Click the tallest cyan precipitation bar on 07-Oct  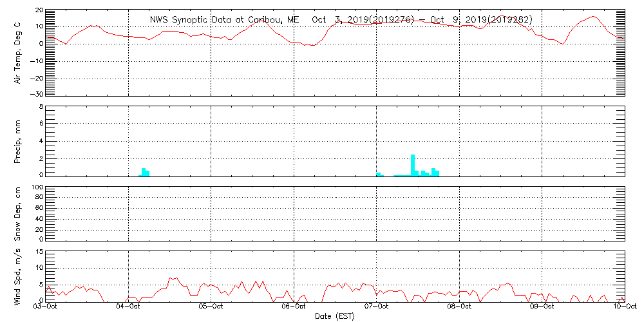(413, 165)
